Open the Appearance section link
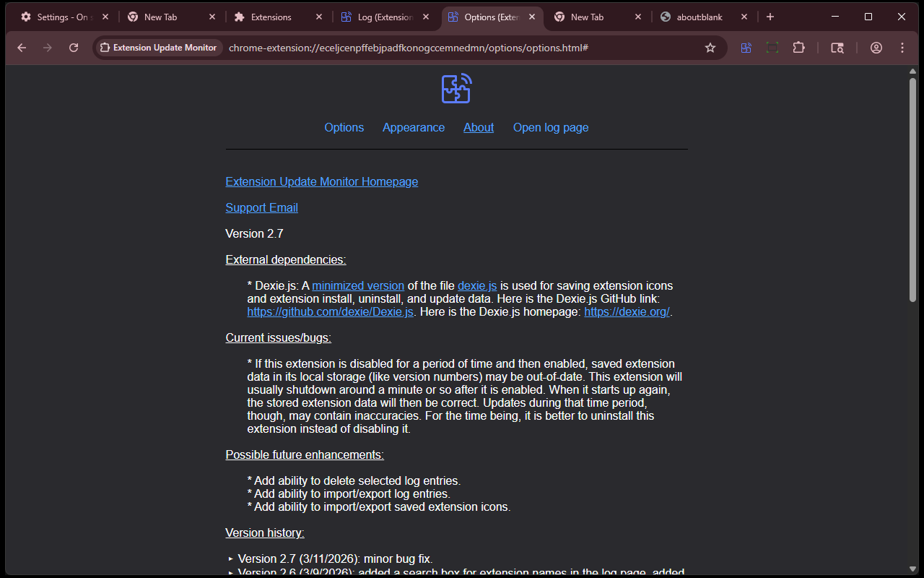924x578 pixels. point(414,127)
